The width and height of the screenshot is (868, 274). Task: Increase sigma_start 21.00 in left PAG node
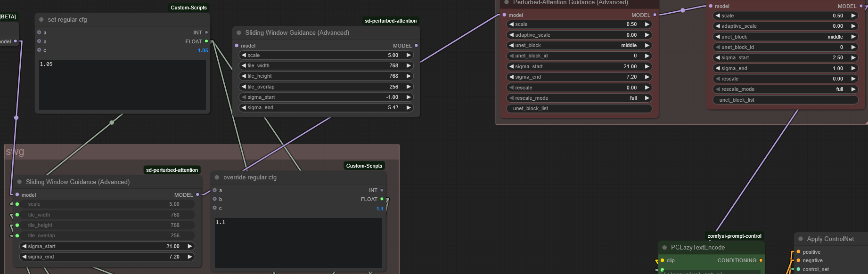pos(647,66)
